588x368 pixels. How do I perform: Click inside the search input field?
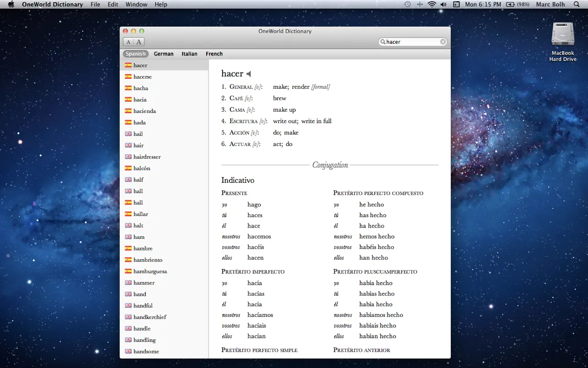tap(412, 41)
